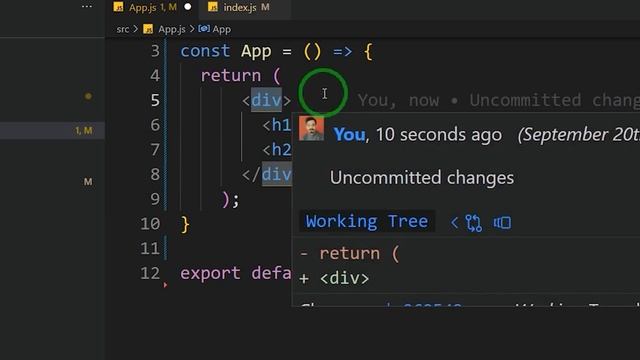
Task: Click the You author link in the hover
Action: [x=349, y=135]
